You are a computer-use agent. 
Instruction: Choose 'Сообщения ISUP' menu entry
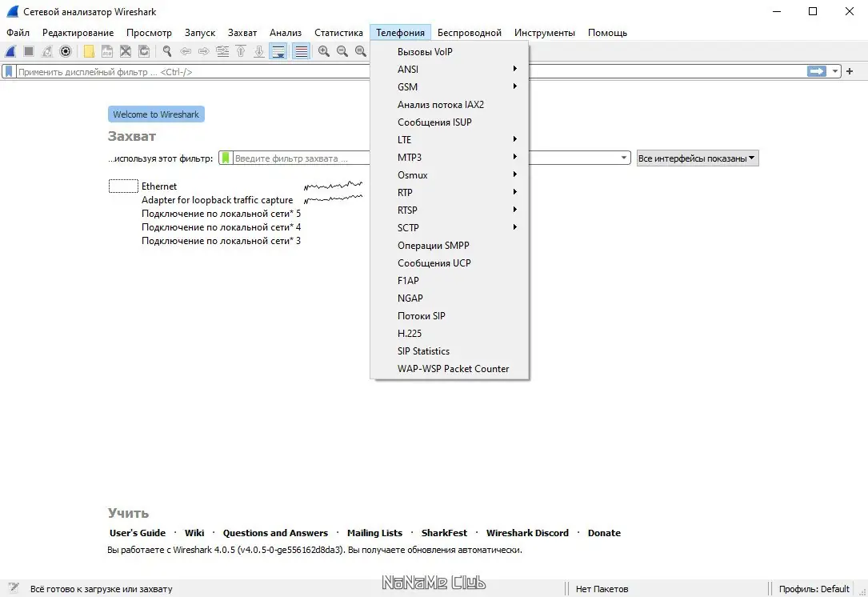pyautogui.click(x=450, y=122)
